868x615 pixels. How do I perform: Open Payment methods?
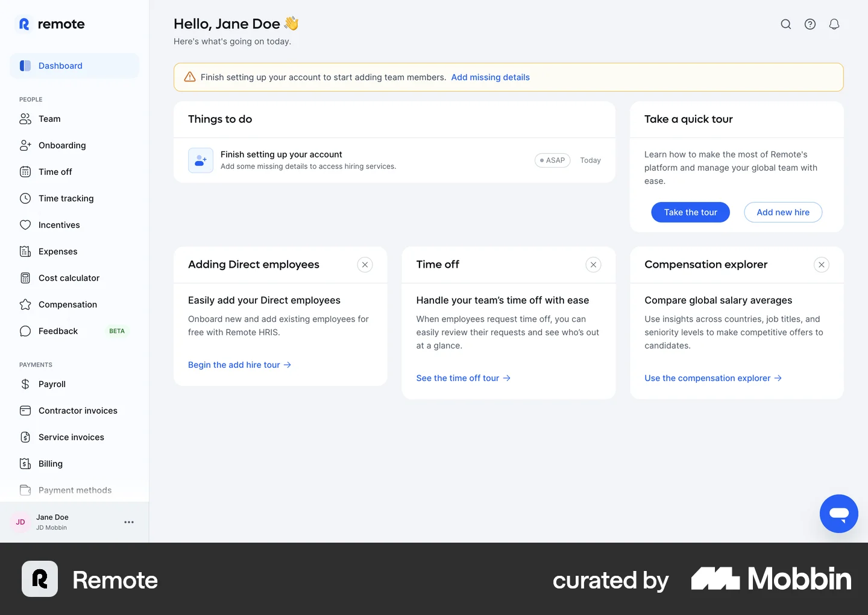click(74, 490)
